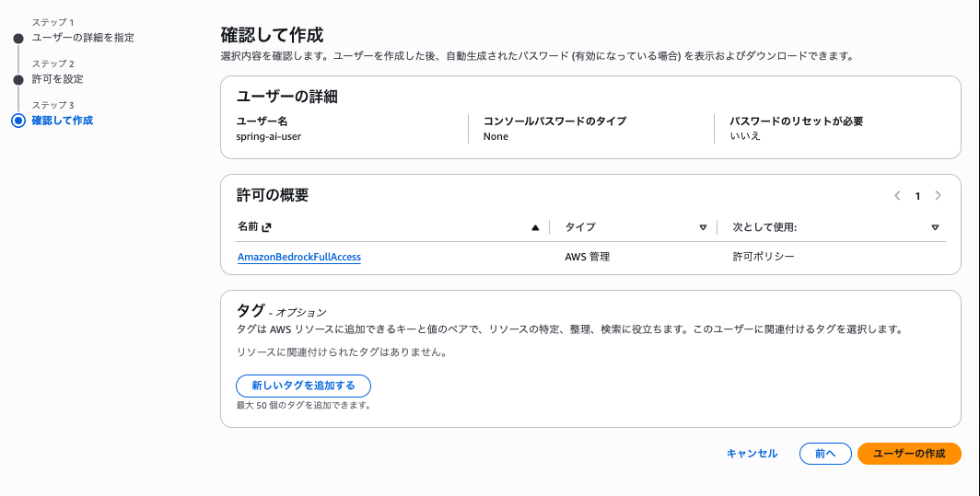The width and height of the screenshot is (980, 496).
Task: Click the 名前 column header
Action: 248,226
